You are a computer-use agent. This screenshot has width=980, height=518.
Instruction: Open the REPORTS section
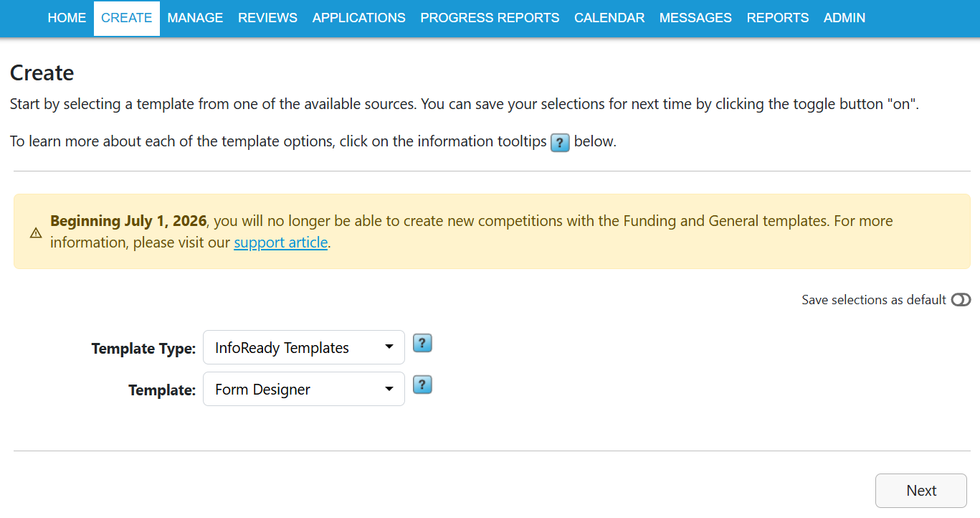point(777,18)
